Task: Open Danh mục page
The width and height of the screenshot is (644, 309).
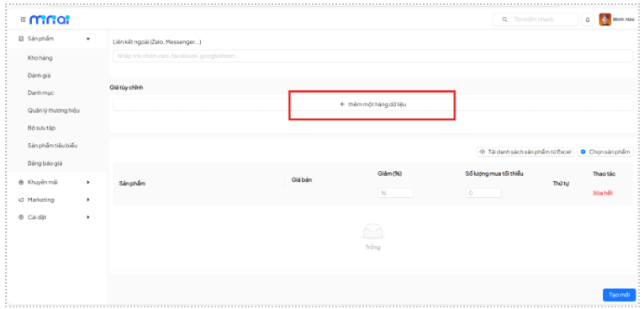Action: coord(40,93)
